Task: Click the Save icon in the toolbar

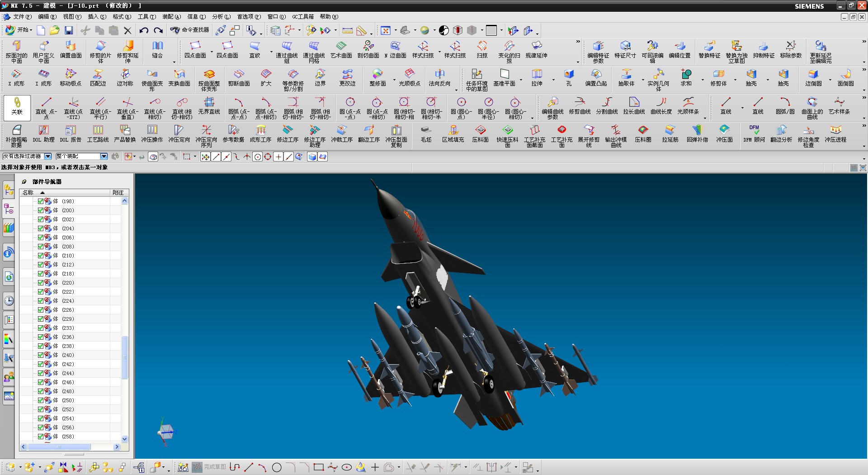Action: (x=69, y=30)
